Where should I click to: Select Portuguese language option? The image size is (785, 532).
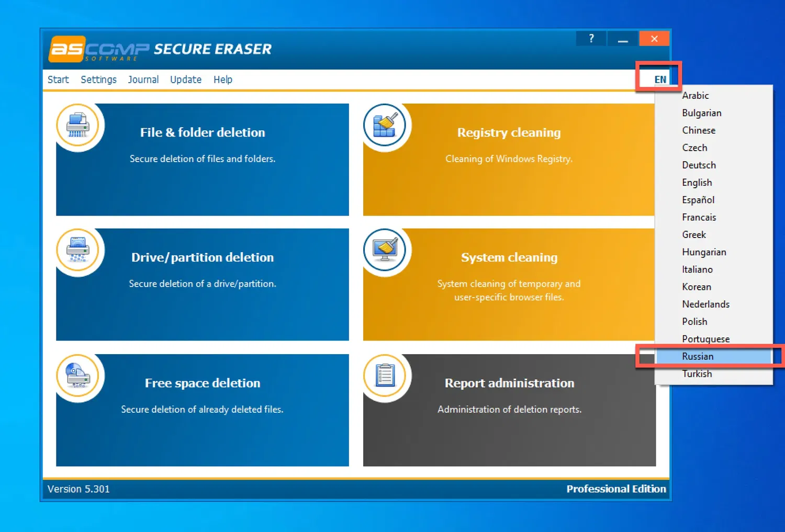pyautogui.click(x=705, y=339)
